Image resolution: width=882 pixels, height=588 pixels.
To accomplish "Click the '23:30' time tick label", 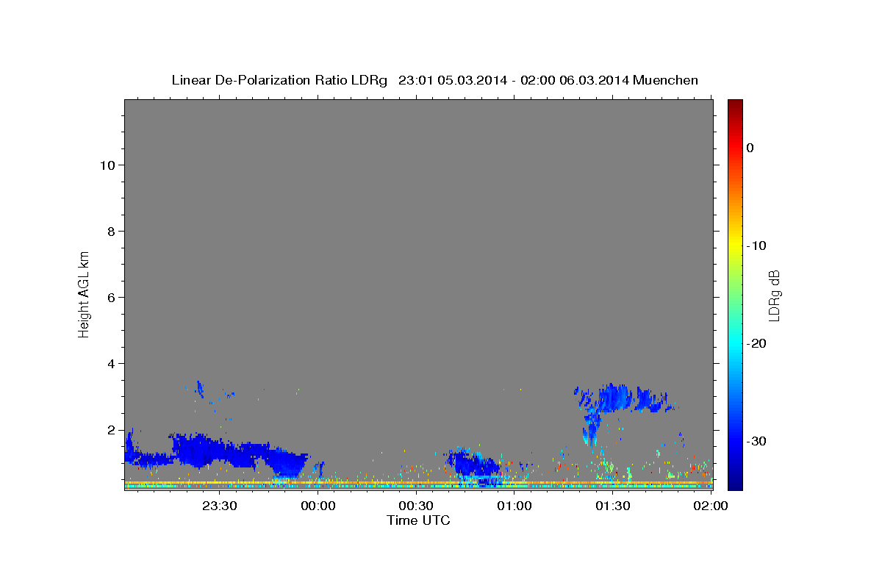I will pyautogui.click(x=220, y=506).
